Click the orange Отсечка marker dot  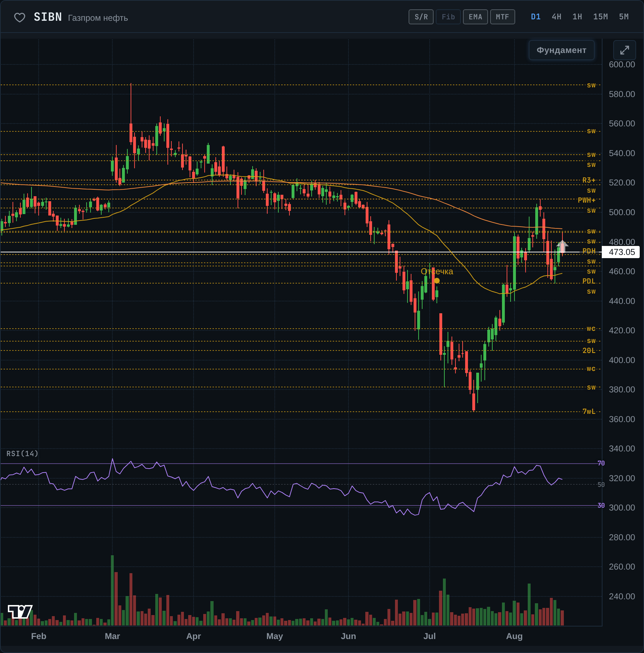[437, 281]
